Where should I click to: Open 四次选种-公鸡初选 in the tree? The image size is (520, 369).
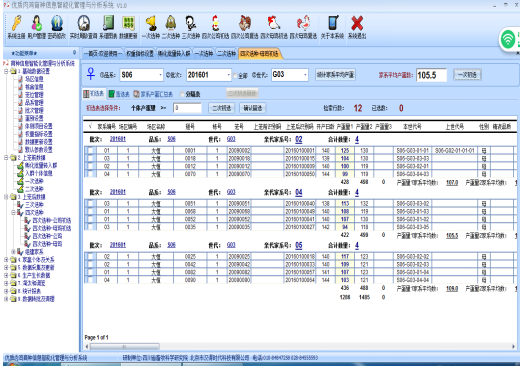coord(52,220)
